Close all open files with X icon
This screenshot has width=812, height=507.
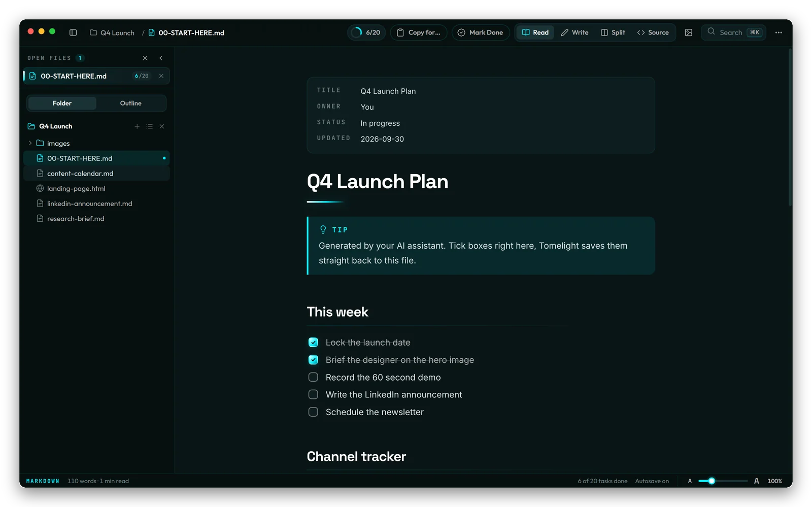coord(145,58)
